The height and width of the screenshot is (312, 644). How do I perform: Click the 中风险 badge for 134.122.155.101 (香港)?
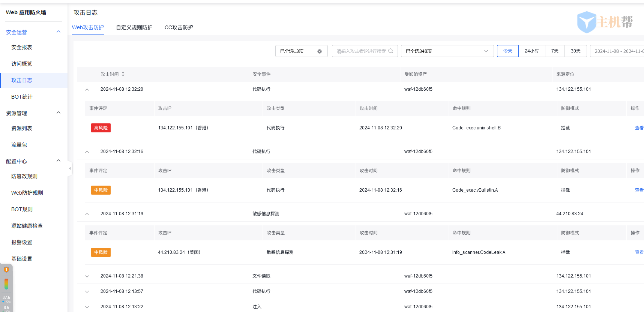(101, 190)
